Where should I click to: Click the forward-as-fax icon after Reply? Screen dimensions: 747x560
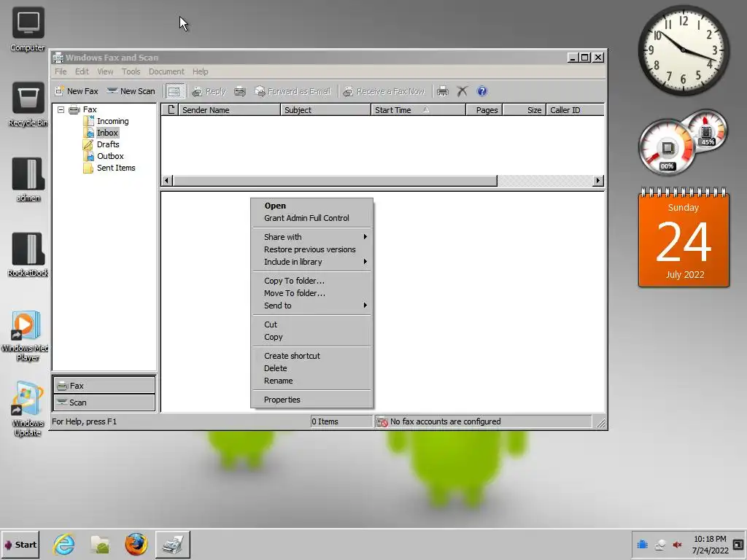pyautogui.click(x=240, y=91)
